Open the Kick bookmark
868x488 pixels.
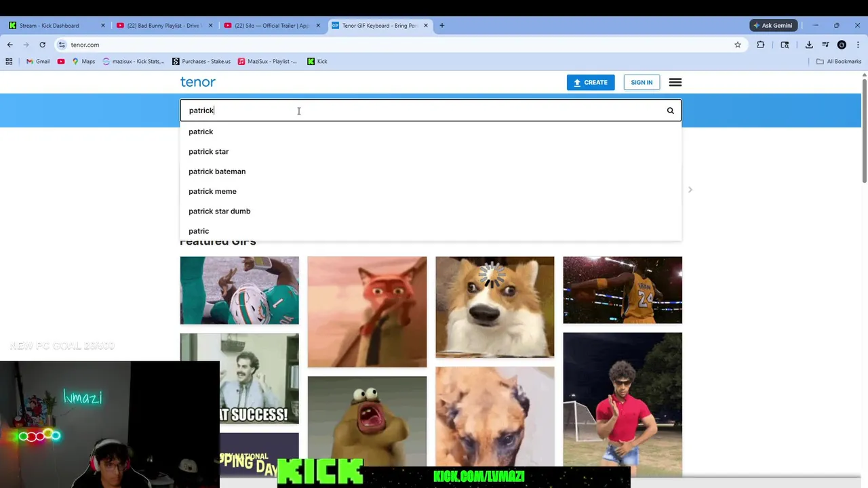(x=317, y=62)
